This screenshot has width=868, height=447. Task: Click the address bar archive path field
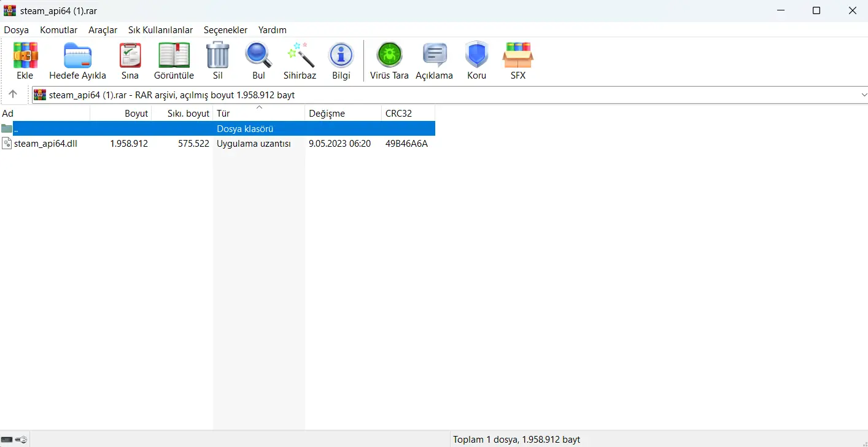(x=451, y=95)
